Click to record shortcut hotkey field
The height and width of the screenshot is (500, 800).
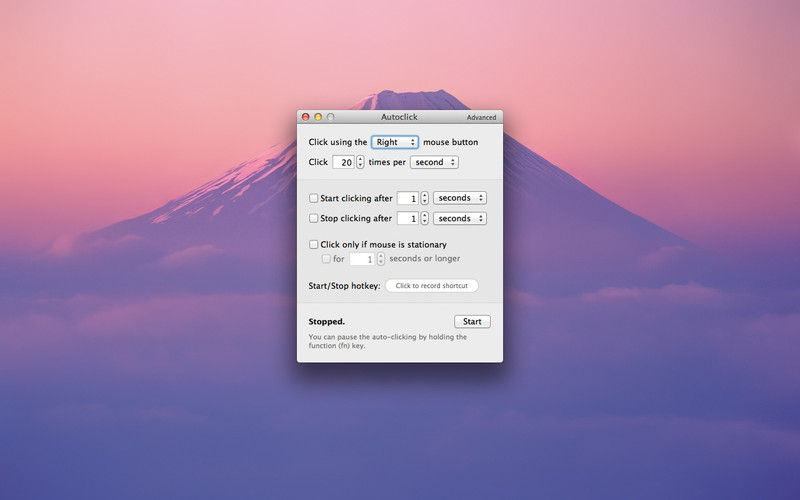432,286
